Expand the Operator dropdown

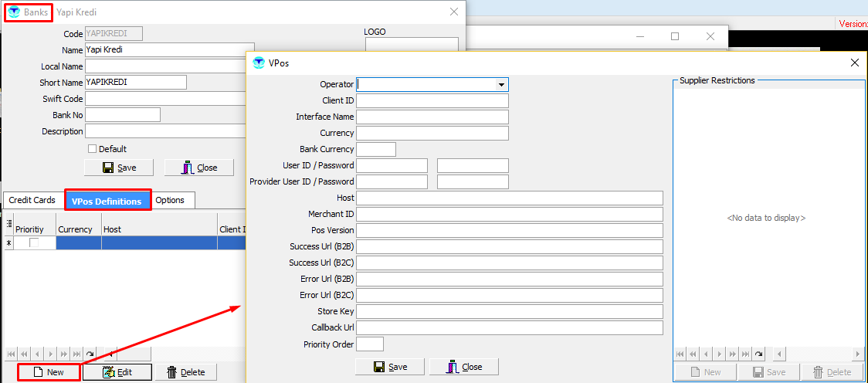(x=501, y=85)
